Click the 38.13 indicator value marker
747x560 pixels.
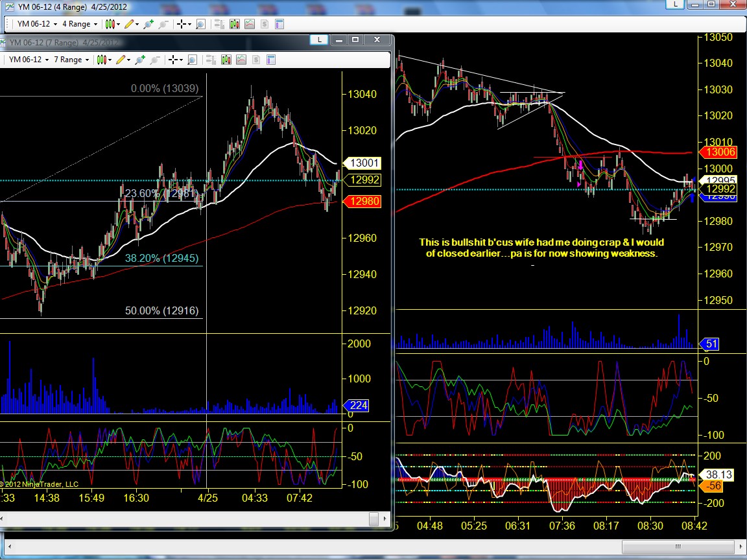[x=716, y=474]
